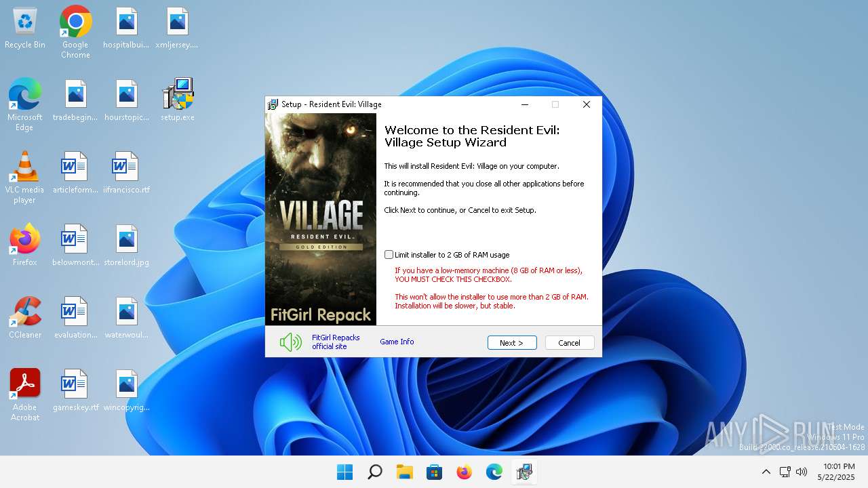Close the Setup wizard window
Viewport: 868px width, 488px height.
point(587,104)
